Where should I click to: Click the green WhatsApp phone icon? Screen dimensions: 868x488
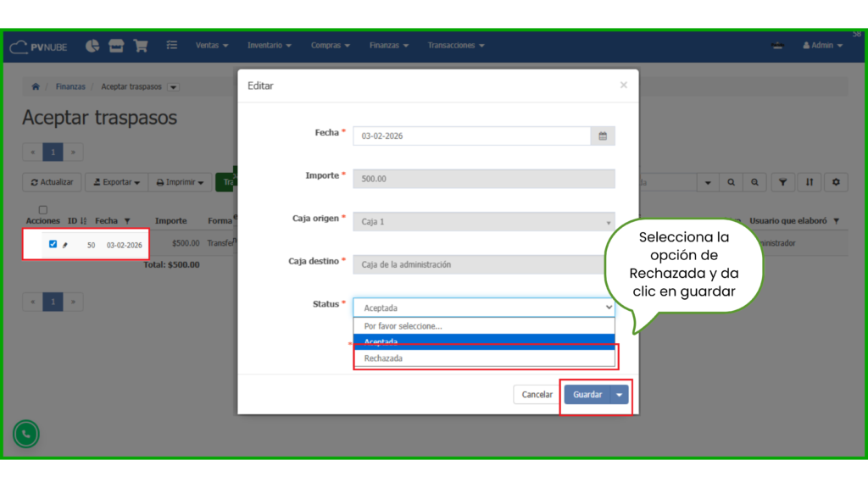pos(26,434)
